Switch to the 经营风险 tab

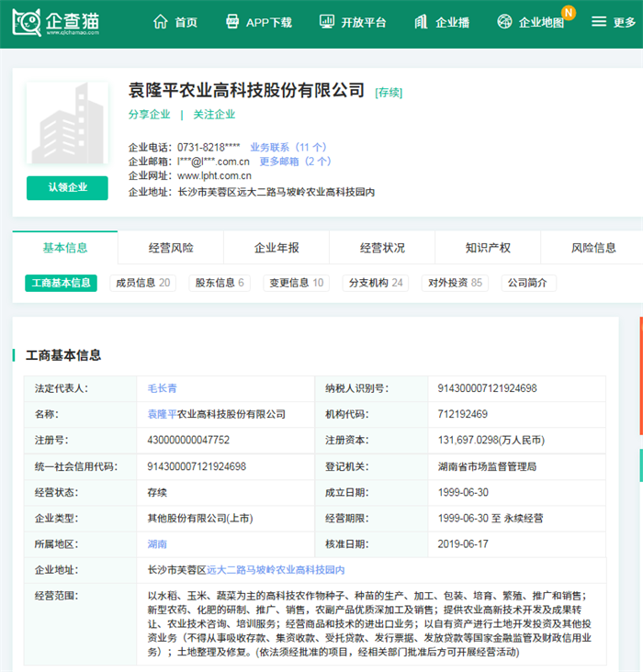pos(171,248)
